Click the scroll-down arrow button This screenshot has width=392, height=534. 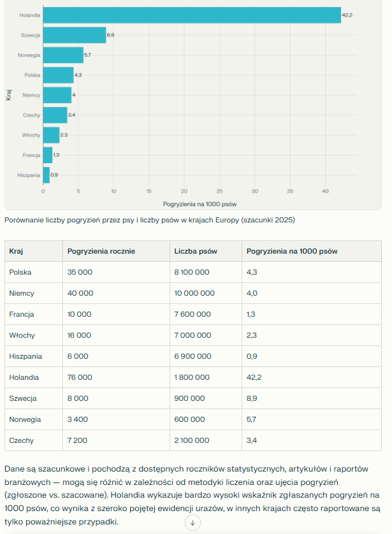tap(192, 523)
